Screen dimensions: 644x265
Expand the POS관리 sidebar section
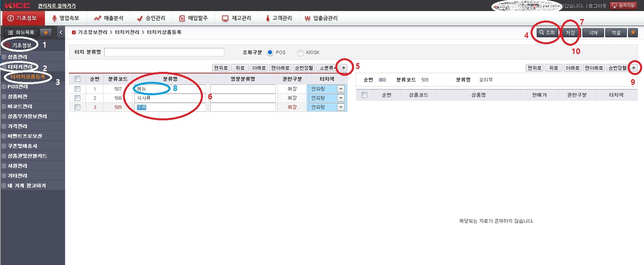click(18, 86)
